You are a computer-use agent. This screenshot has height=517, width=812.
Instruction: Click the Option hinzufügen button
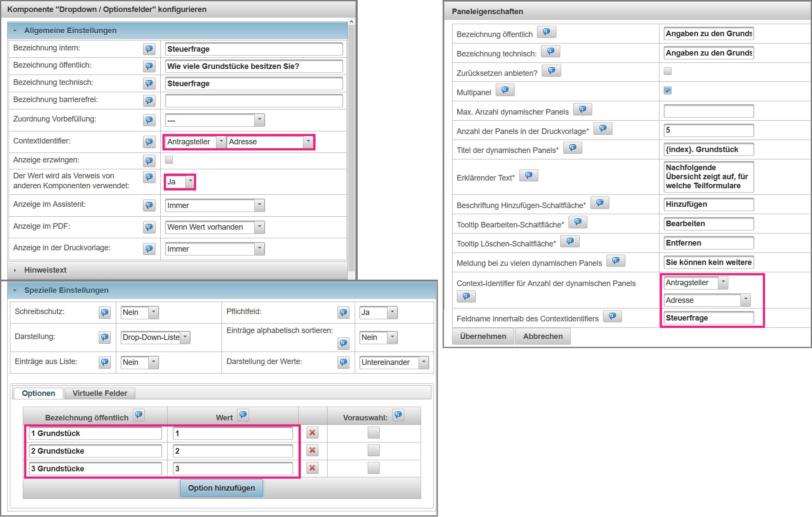pos(221,488)
